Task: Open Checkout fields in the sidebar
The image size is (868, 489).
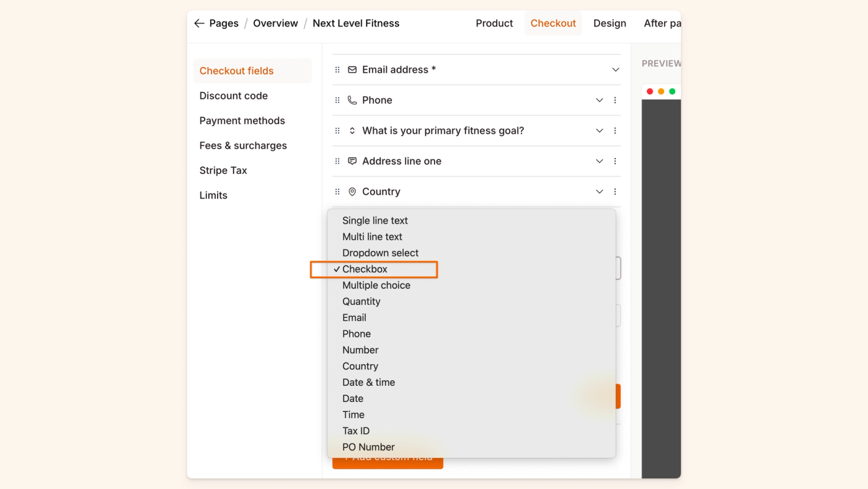Action: (252, 71)
